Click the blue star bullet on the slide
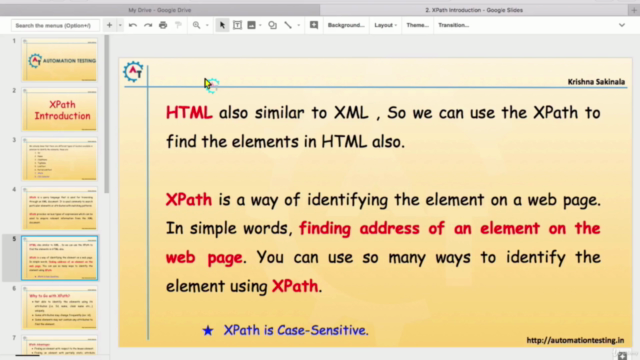The width and height of the screenshot is (640, 360). 208,330
